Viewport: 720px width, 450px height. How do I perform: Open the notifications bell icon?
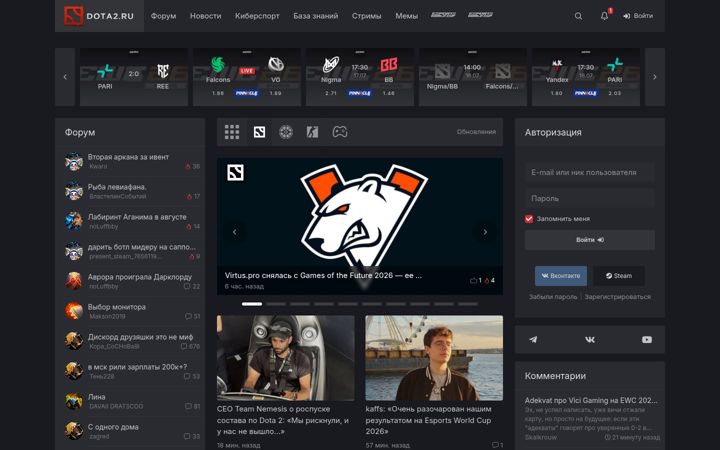[605, 16]
